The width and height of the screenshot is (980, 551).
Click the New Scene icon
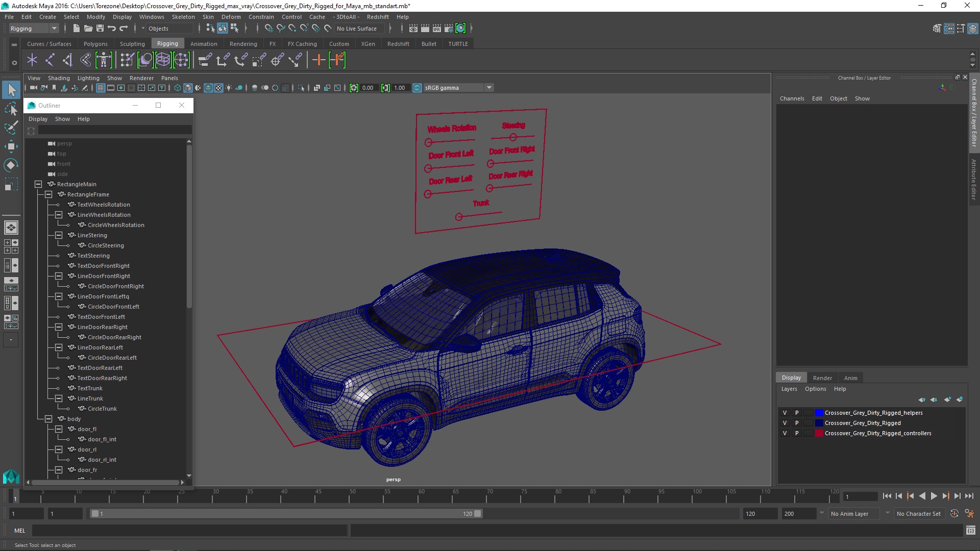click(x=77, y=29)
